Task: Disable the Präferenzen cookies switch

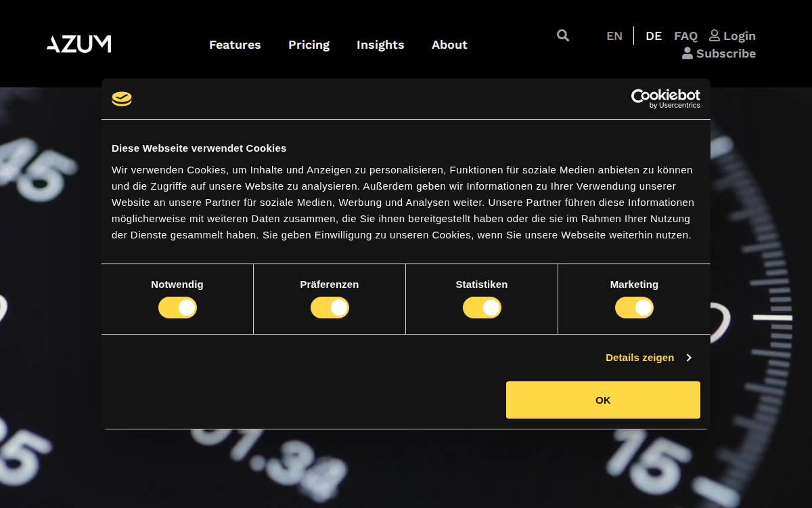Action: pyautogui.click(x=330, y=308)
